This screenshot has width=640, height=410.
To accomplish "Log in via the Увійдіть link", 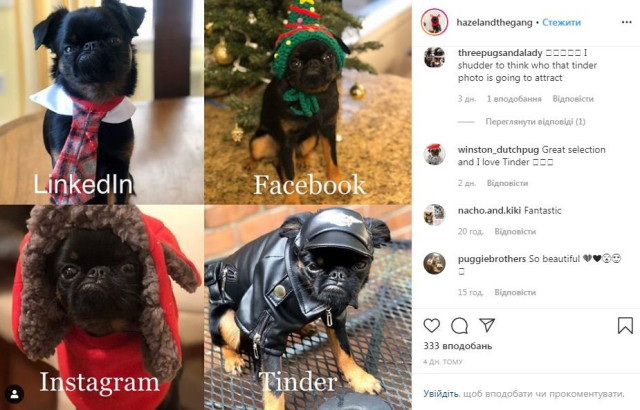I will (440, 394).
